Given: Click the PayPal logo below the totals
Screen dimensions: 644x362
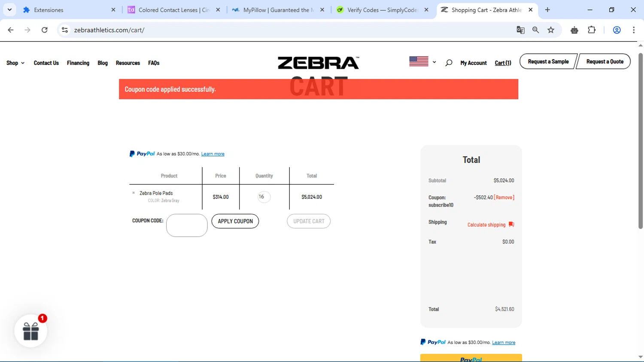Looking at the screenshot, I should pos(433,342).
